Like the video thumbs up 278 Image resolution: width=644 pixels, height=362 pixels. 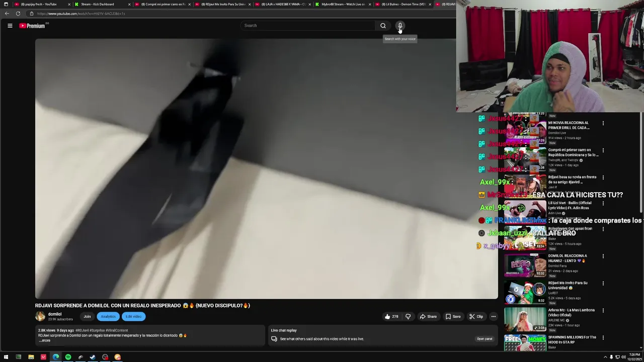click(x=391, y=317)
